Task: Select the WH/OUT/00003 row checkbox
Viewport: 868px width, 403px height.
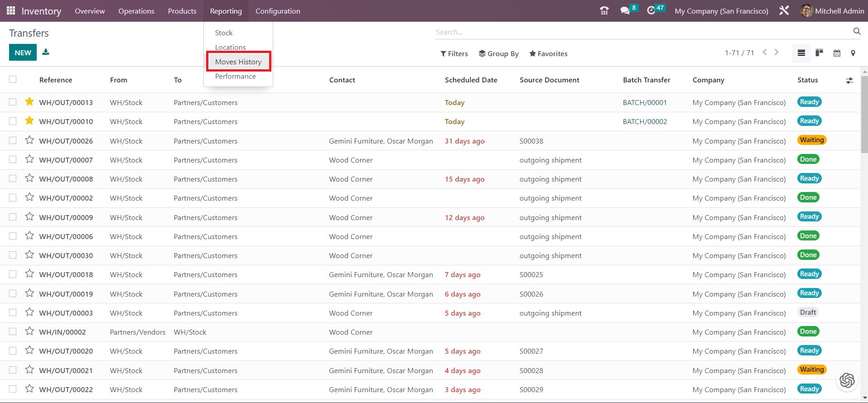Action: coord(13,312)
